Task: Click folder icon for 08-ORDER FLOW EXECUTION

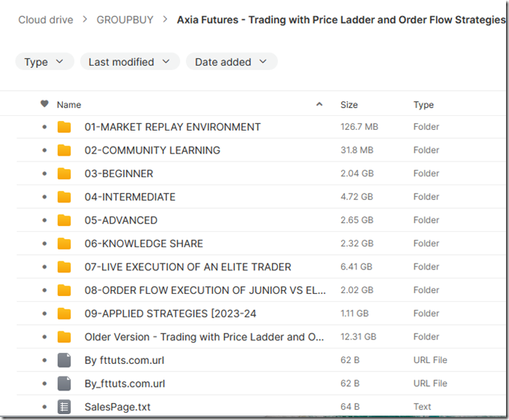Action: coord(64,290)
